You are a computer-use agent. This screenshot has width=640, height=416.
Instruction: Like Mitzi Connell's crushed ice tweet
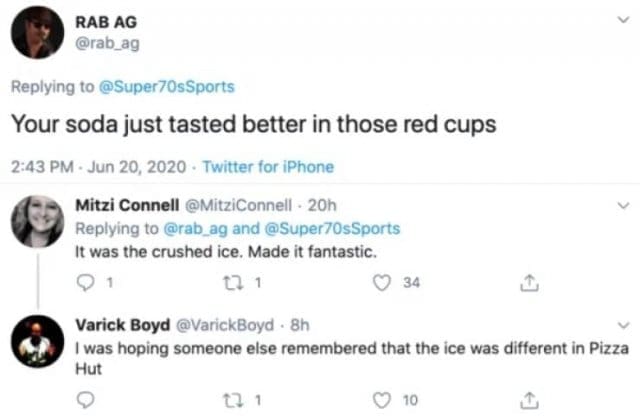tap(380, 283)
